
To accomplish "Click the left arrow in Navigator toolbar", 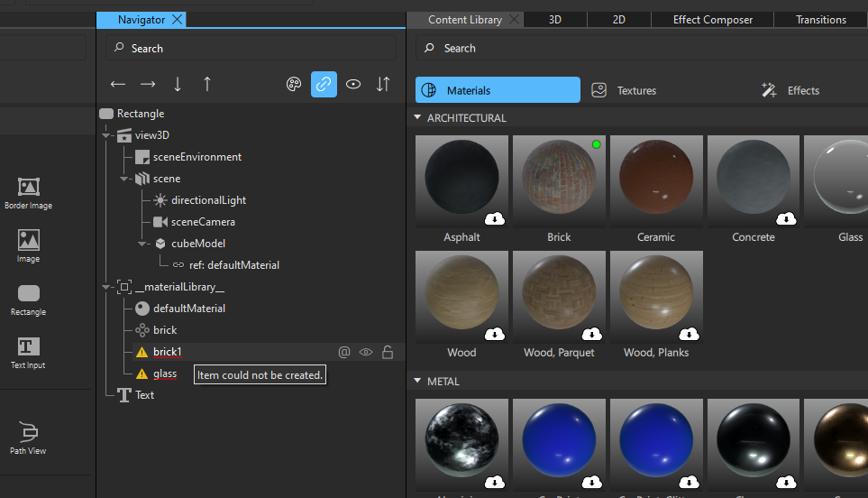I will pos(118,84).
